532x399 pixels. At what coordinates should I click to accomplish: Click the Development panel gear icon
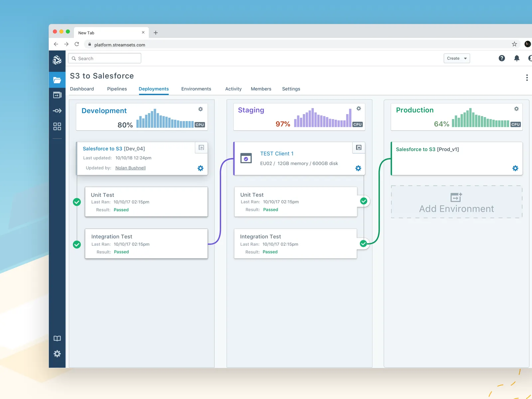200,109
